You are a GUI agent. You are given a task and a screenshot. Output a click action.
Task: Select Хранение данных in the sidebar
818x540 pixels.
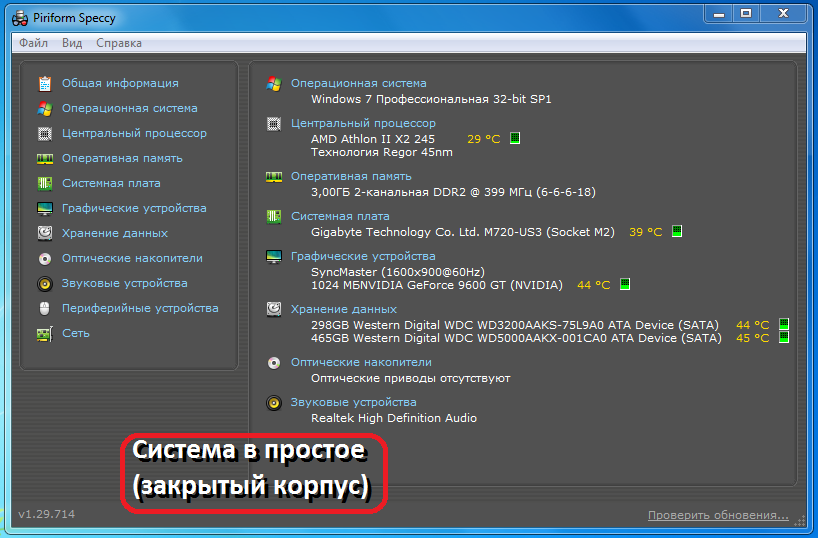tap(115, 233)
